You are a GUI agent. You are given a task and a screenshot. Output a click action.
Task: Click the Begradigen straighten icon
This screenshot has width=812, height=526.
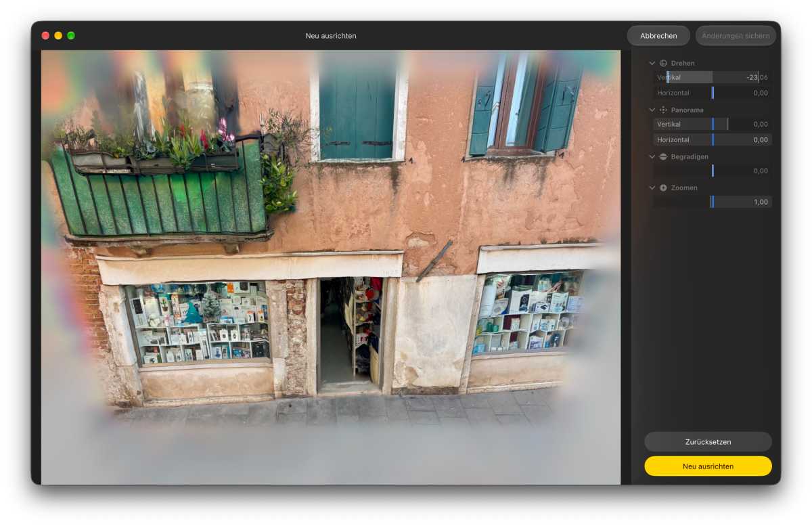[663, 156]
